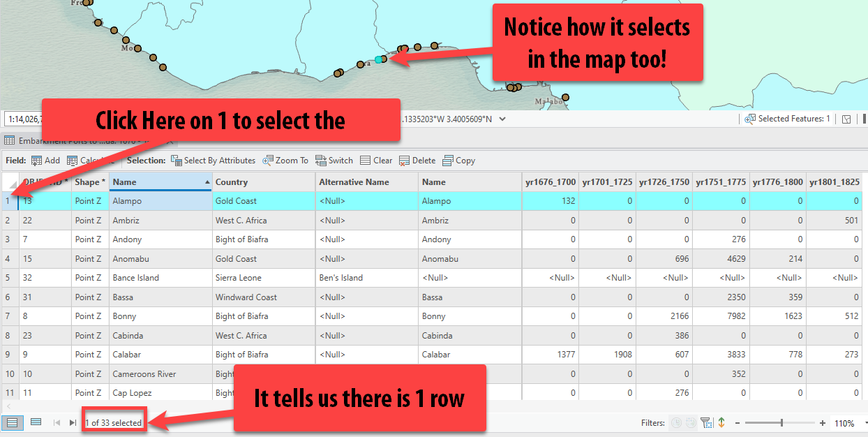Toggle the green-orange arrows filter icon
Image resolution: width=868 pixels, height=437 pixels.
(721, 423)
